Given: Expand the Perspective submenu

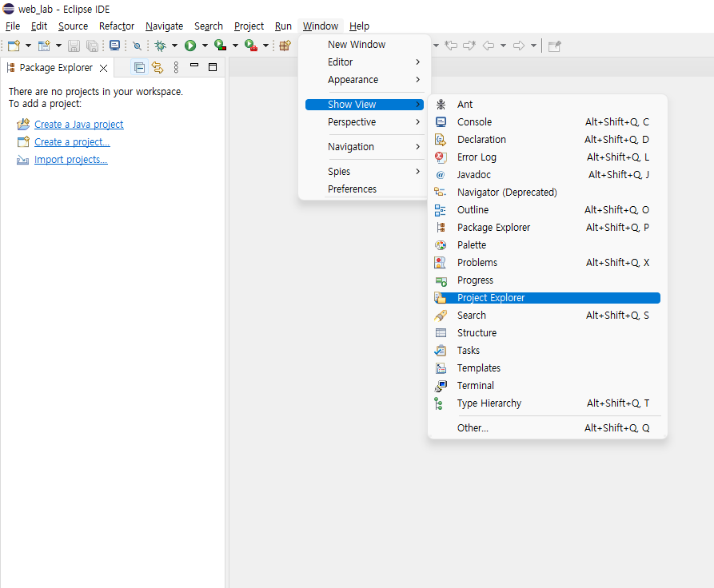Looking at the screenshot, I should pyautogui.click(x=365, y=122).
